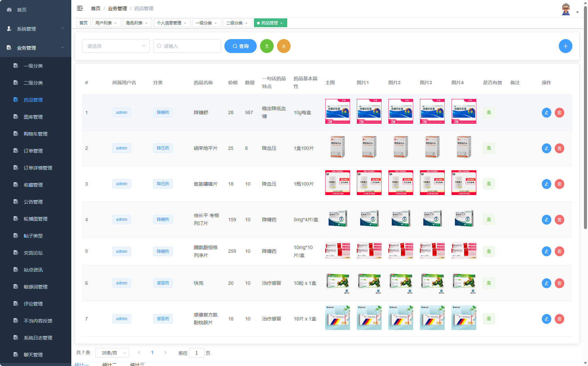Click the green upload icon button
Screen dimensions: 588x366
pos(267,46)
